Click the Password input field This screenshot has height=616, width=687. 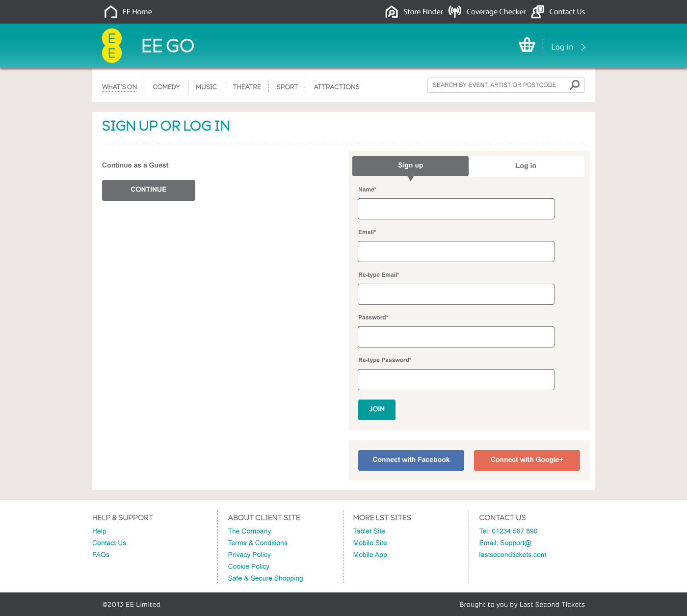coord(456,337)
